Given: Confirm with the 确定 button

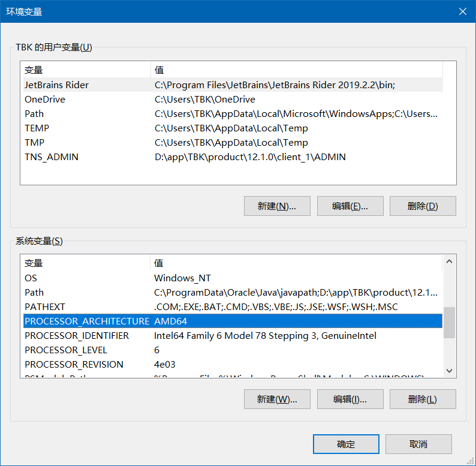Looking at the screenshot, I should click(x=346, y=444).
